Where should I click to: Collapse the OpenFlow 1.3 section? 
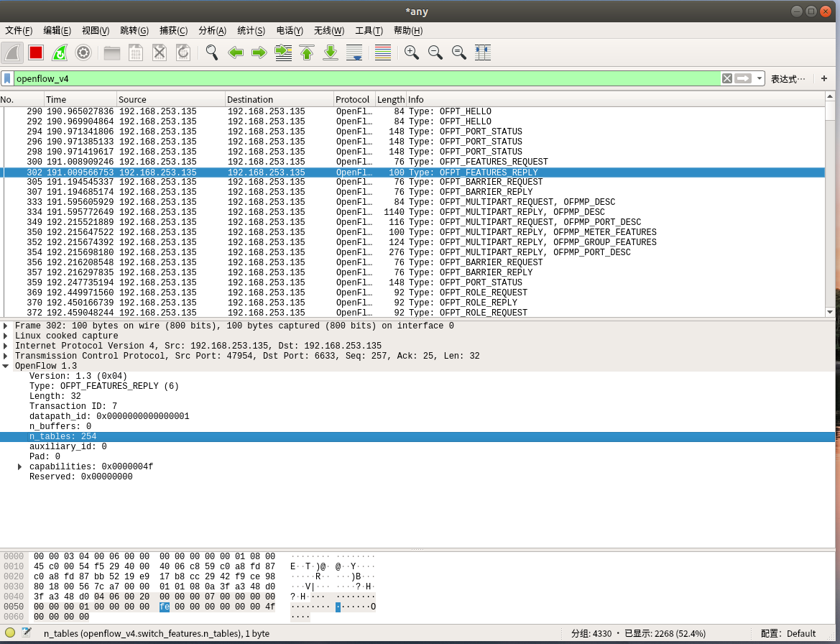click(x=5, y=366)
